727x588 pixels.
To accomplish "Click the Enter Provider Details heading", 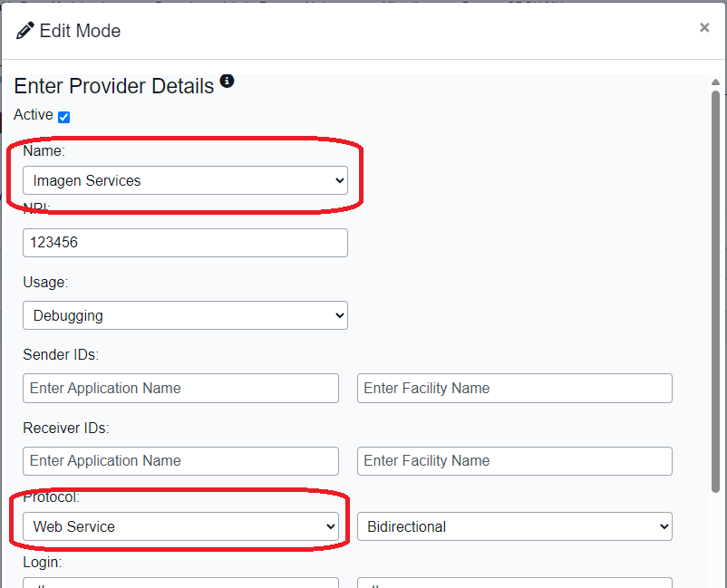I will click(x=114, y=86).
